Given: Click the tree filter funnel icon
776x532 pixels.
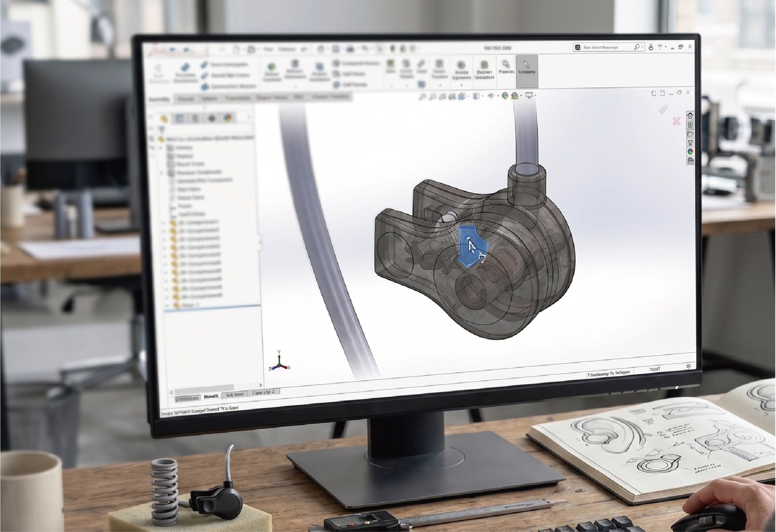Looking at the screenshot, I should 162,130.
